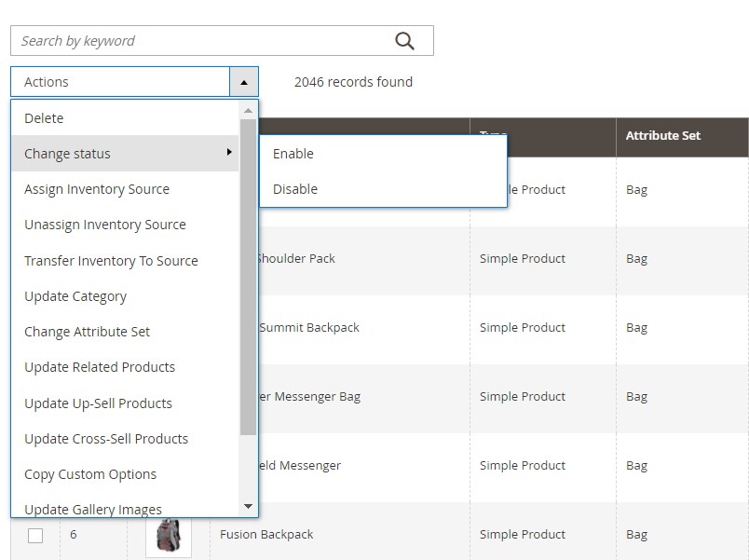
Task: Select Update Related Products action
Action: tap(100, 367)
